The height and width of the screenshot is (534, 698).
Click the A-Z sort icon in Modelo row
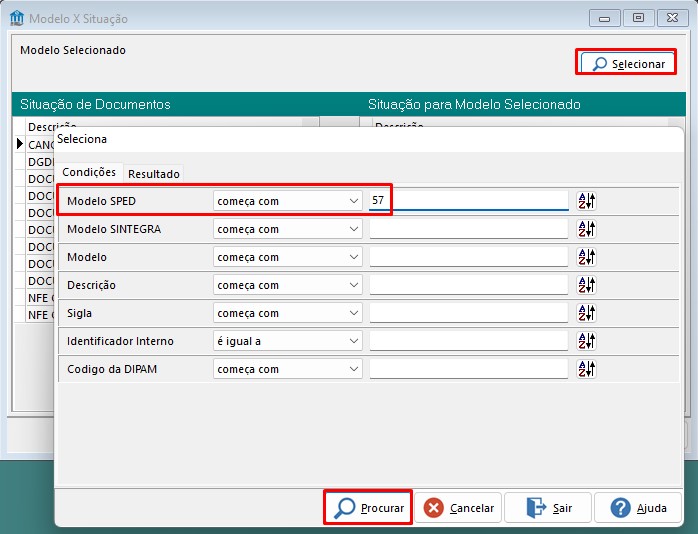point(586,257)
